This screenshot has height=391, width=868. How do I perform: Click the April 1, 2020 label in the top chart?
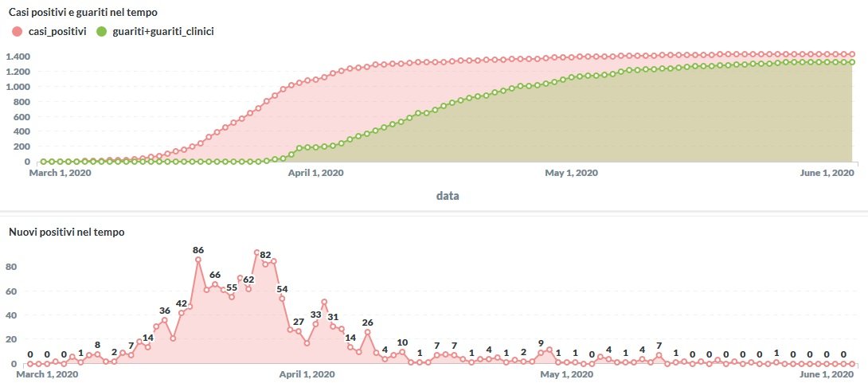coord(315,172)
